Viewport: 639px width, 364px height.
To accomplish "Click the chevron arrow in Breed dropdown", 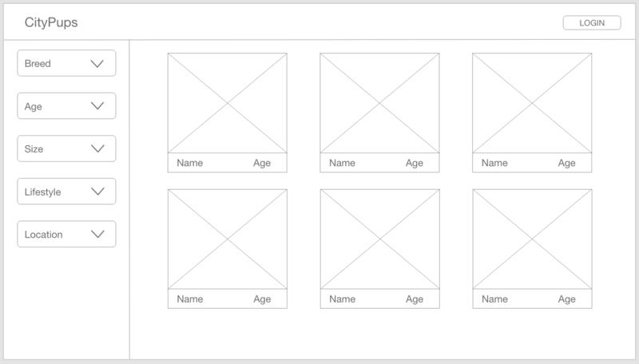I will (x=97, y=64).
